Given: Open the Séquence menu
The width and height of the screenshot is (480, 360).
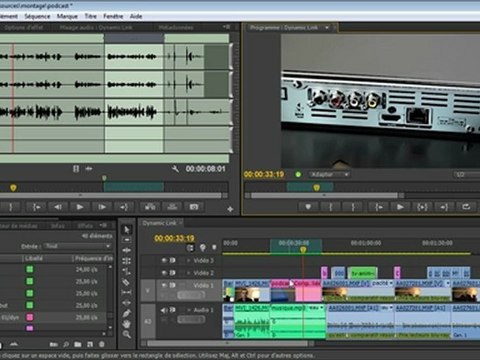Looking at the screenshot, I should click(x=37, y=16).
